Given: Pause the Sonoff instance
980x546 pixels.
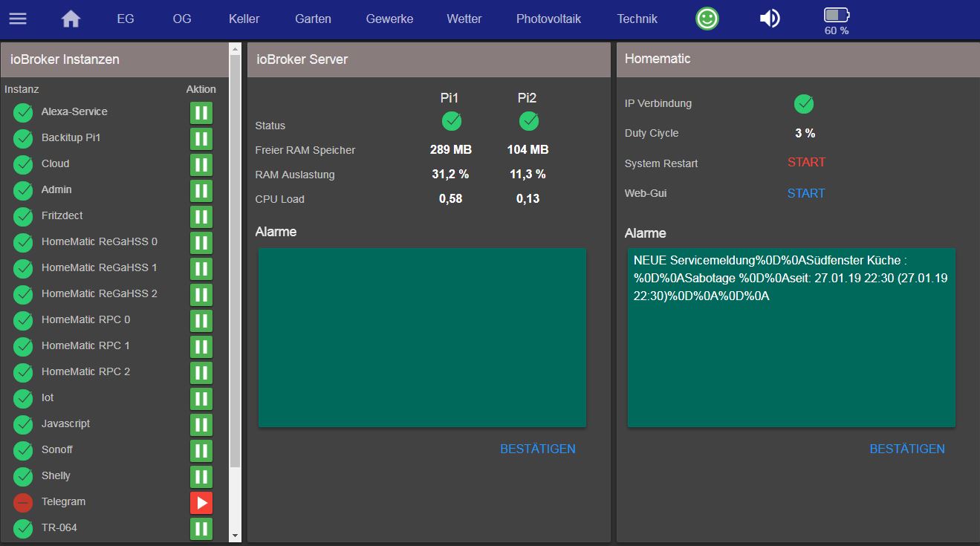Looking at the screenshot, I should tap(201, 451).
